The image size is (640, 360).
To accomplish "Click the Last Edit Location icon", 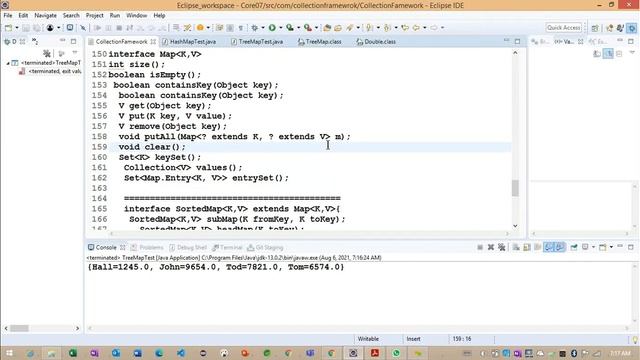I will pyautogui.click(x=405, y=28).
